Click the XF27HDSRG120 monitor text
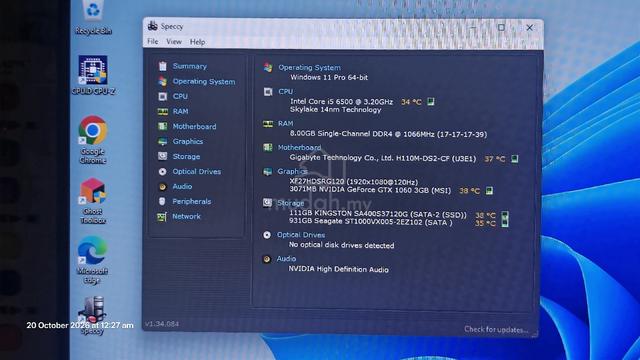The image size is (640, 360). (353, 182)
